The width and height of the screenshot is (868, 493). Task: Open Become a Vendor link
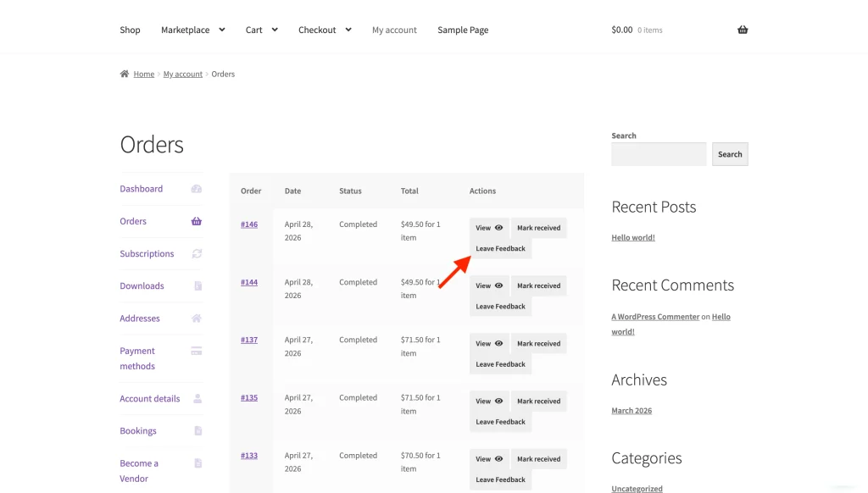139,471
